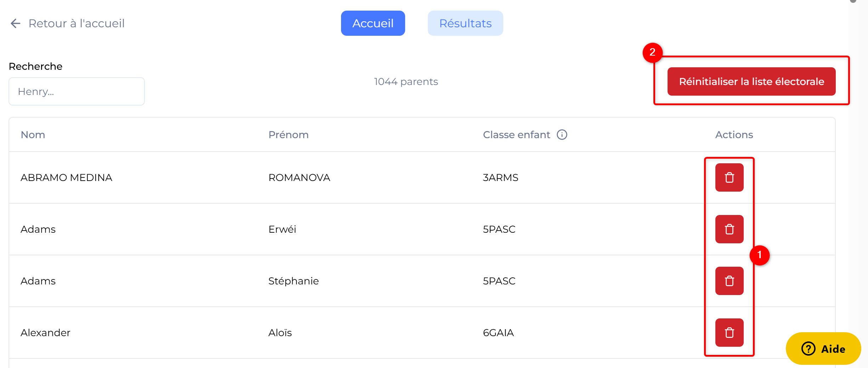868x368 pixels.
Task: Click the Prénom column header
Action: pyautogui.click(x=288, y=135)
